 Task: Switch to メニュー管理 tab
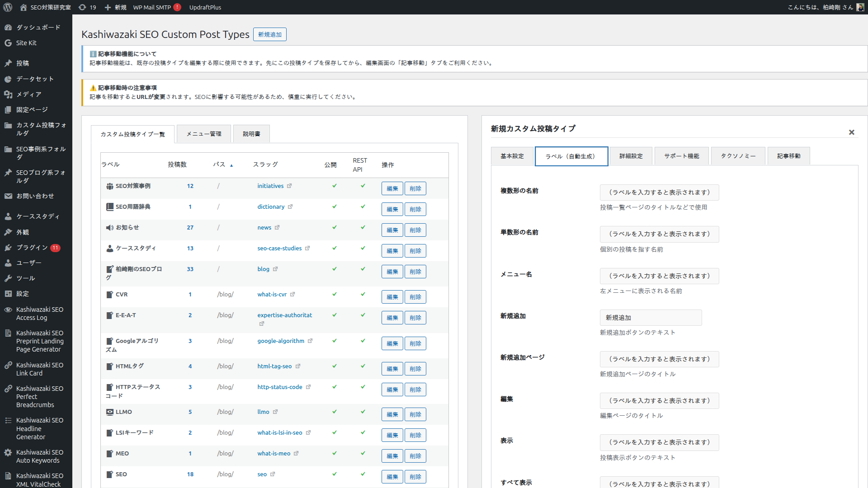[204, 134]
